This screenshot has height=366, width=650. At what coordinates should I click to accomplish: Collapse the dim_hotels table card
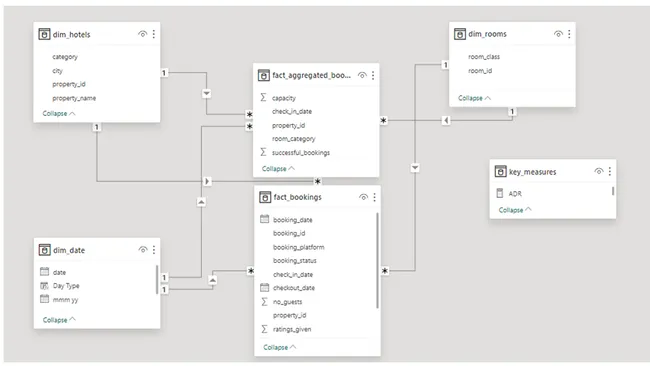coord(59,113)
